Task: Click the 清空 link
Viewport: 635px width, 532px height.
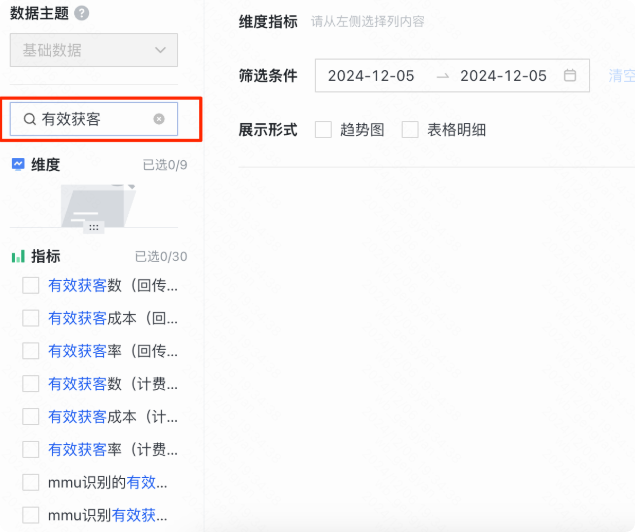Action: pyautogui.click(x=622, y=76)
